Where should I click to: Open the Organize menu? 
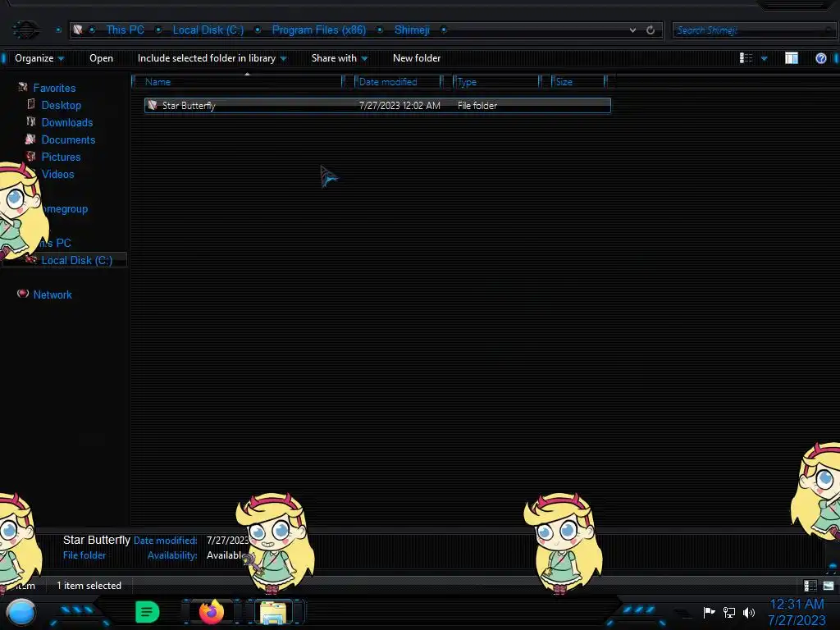39,58
